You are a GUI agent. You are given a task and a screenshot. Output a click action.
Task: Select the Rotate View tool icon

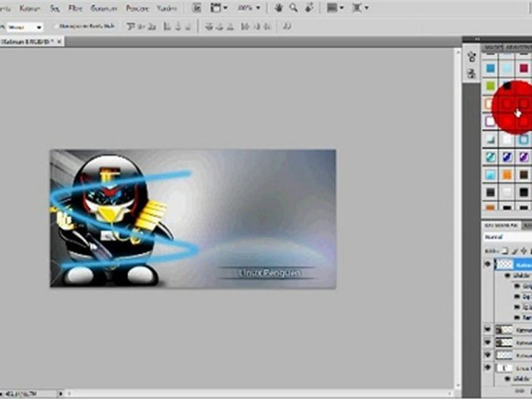tap(309, 8)
